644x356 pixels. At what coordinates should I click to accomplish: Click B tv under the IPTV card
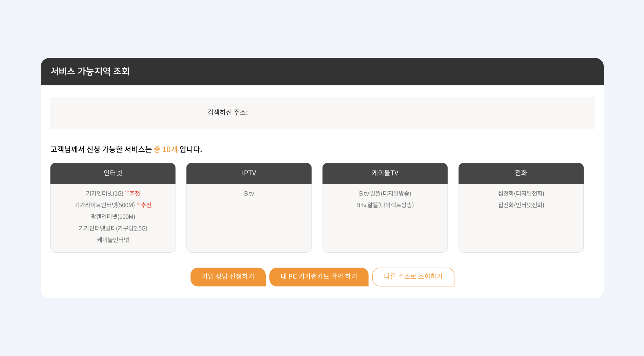tap(249, 193)
